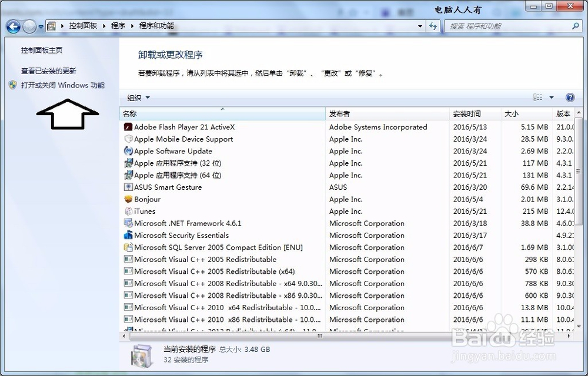Select Microsoft Security Essentials name text
The width and height of the screenshot is (588, 376).
182,235
